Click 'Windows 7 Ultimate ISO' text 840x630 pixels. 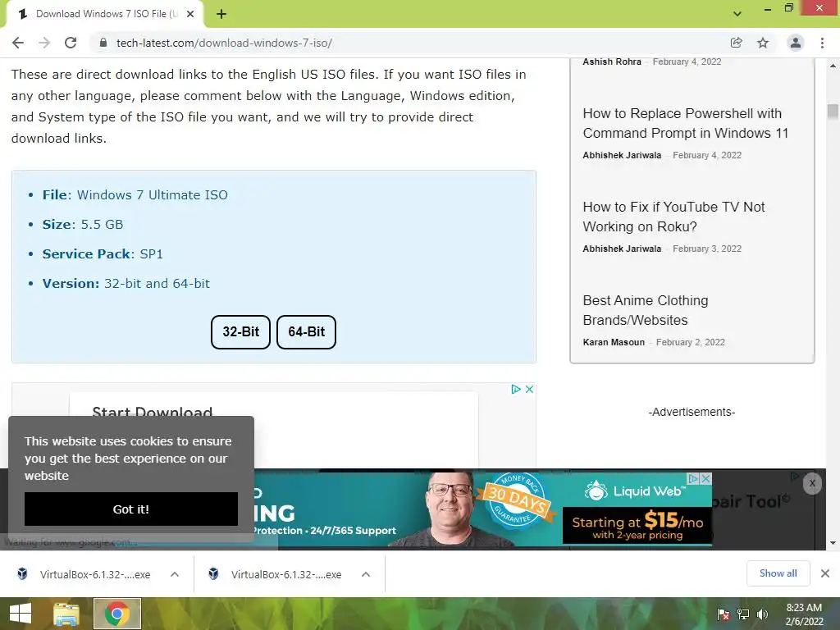(153, 195)
